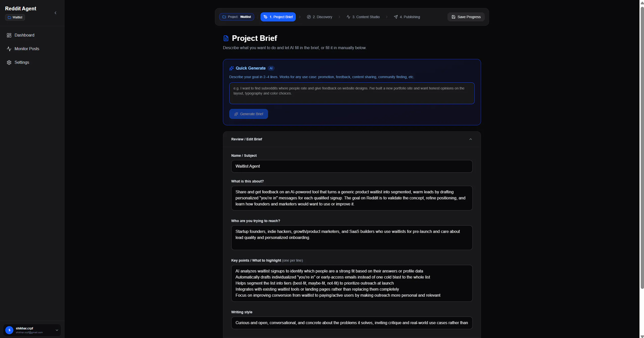644x338 pixels.
Task: Click the page vertical scrollbar thumb
Action: [x=642, y=148]
